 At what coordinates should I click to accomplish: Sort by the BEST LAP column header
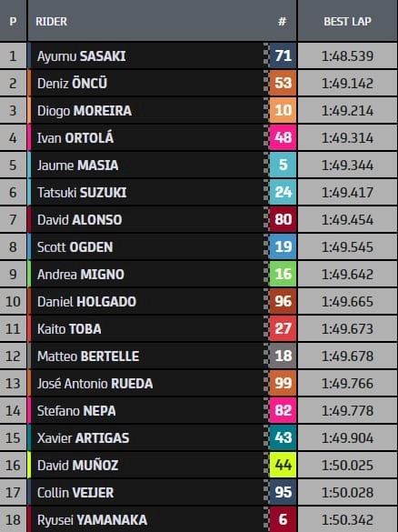[x=347, y=22]
